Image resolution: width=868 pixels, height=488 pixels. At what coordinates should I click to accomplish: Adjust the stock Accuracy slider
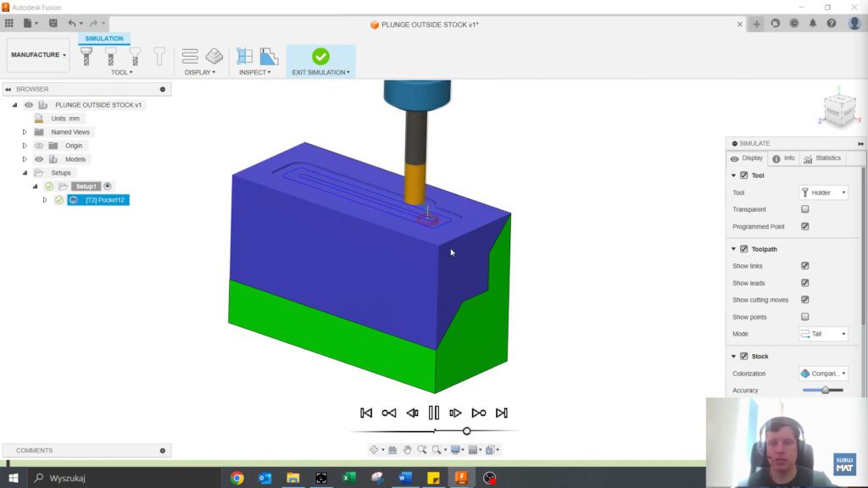[x=825, y=390]
